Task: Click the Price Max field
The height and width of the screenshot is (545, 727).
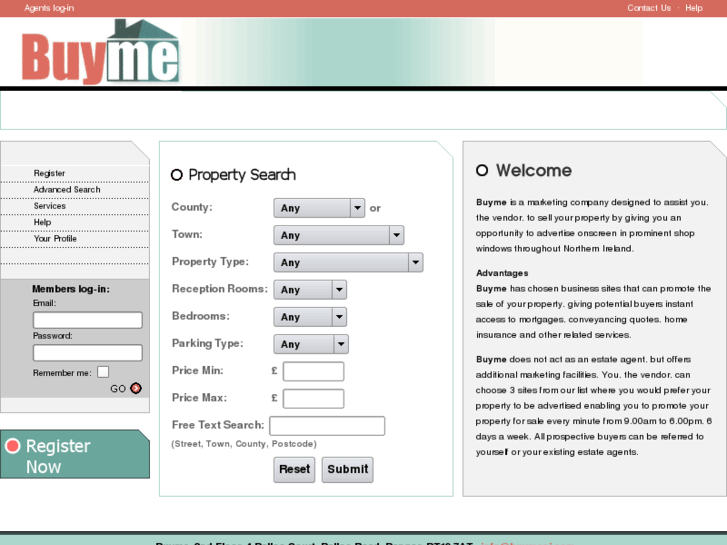Action: pyautogui.click(x=313, y=399)
